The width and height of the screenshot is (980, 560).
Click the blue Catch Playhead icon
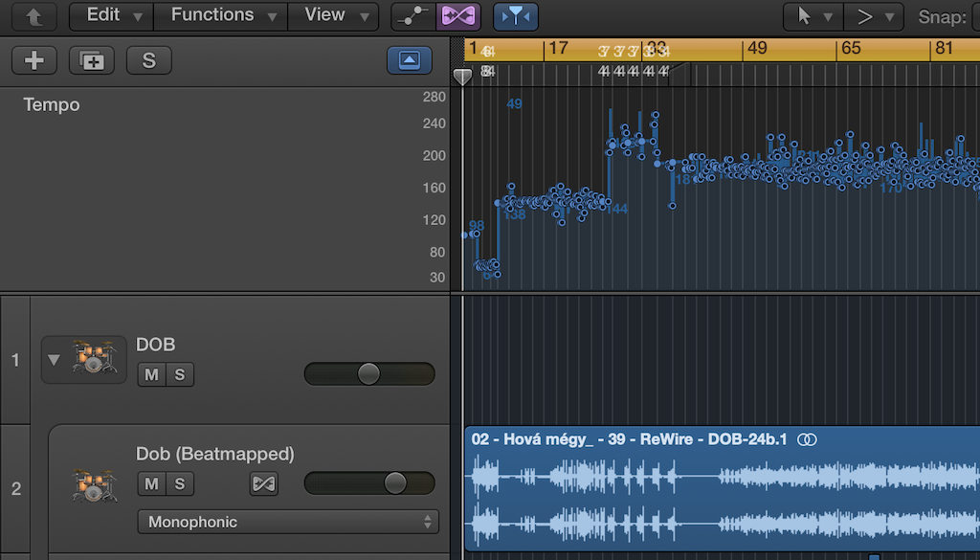[x=516, y=16]
